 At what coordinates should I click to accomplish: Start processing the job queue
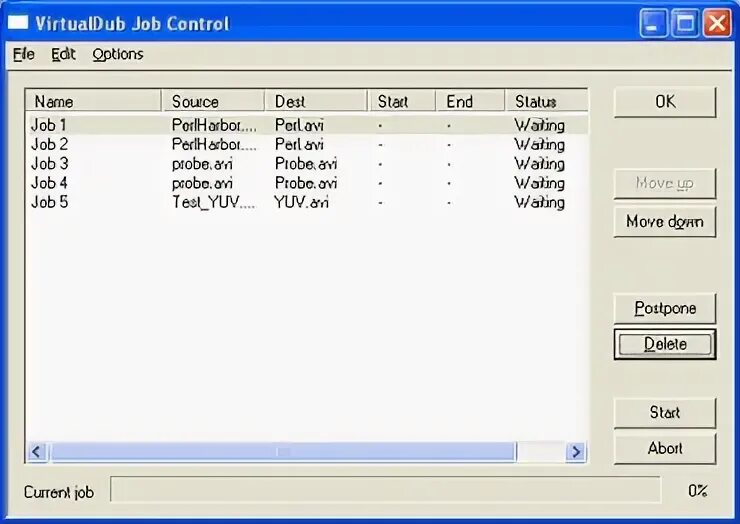pos(664,413)
